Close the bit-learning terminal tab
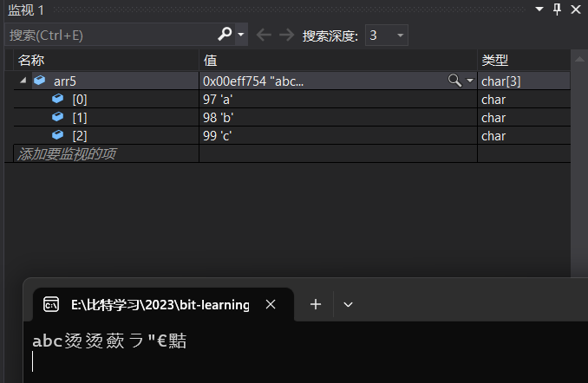The image size is (588, 383). pos(271,304)
